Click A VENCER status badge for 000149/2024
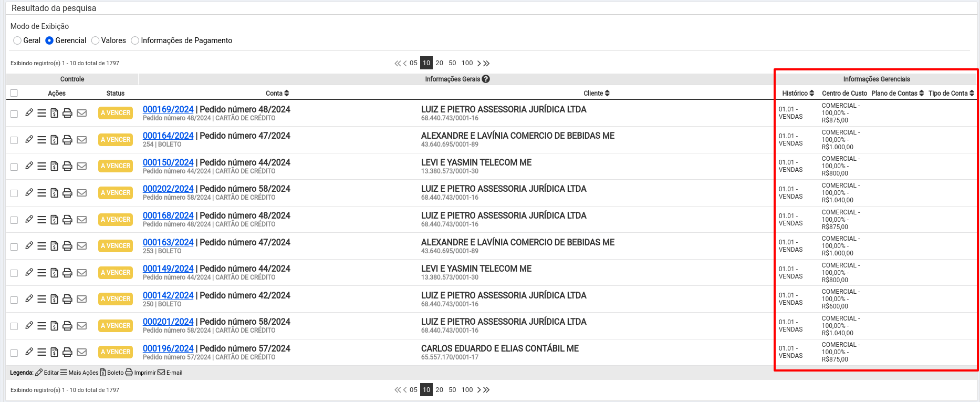Image resolution: width=980 pixels, height=402 pixels. 116,273
